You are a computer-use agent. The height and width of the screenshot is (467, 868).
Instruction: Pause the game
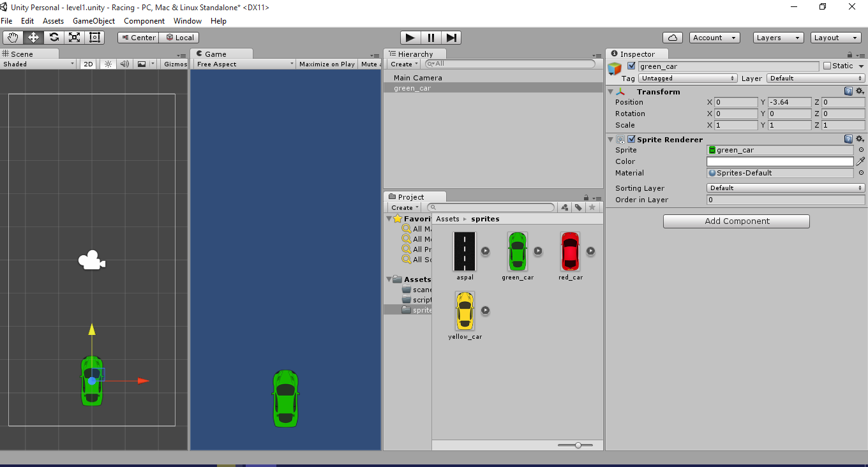coord(431,38)
